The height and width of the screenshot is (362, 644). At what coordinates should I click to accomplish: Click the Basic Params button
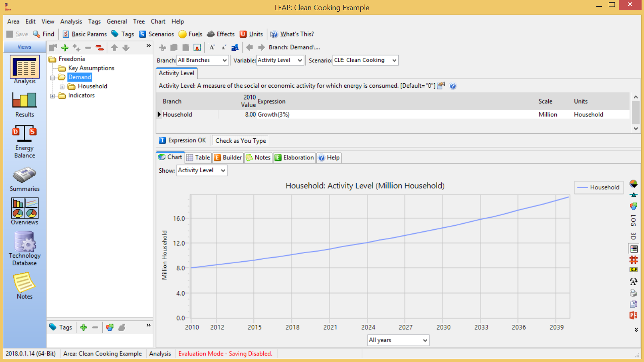(x=84, y=34)
